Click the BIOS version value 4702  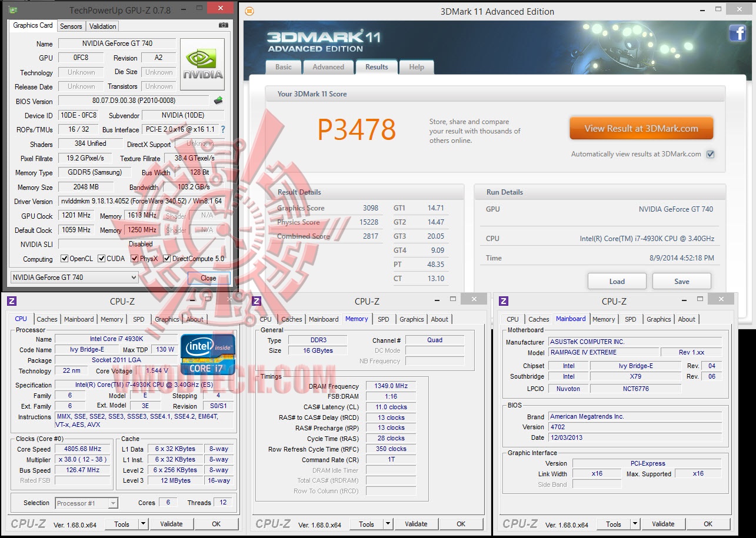(635, 427)
